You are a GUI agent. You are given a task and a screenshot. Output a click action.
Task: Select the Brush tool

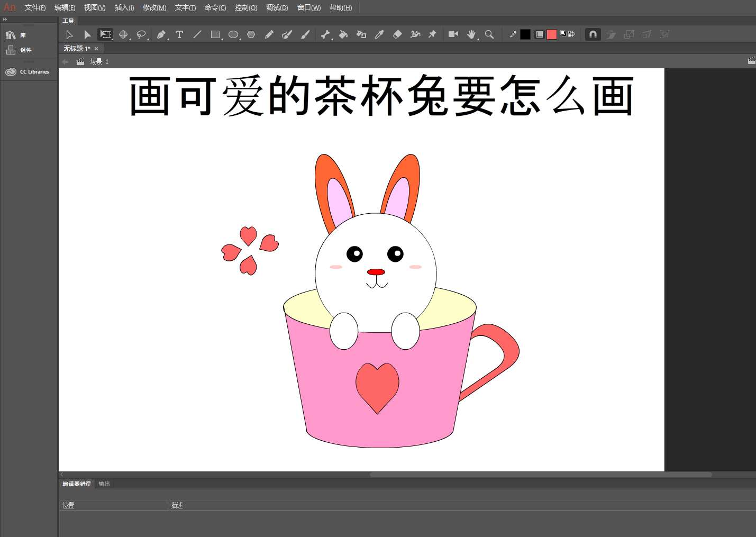coord(305,34)
